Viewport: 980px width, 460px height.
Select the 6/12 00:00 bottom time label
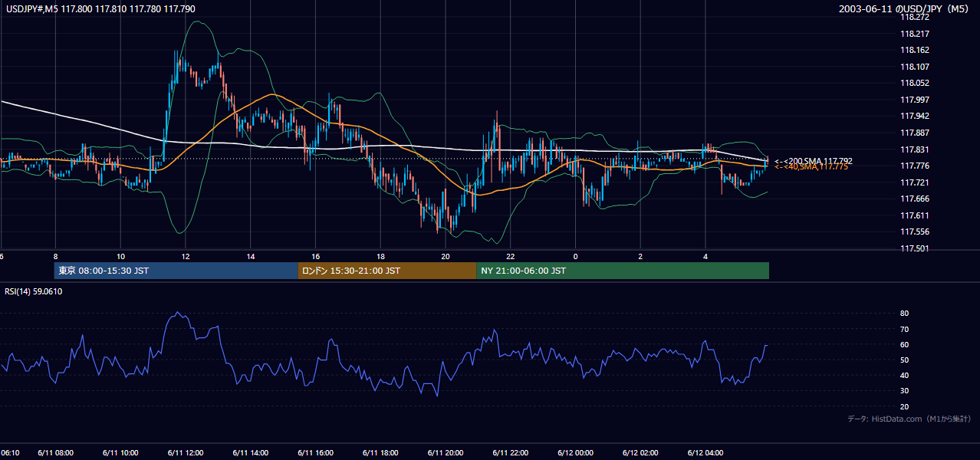(576, 453)
